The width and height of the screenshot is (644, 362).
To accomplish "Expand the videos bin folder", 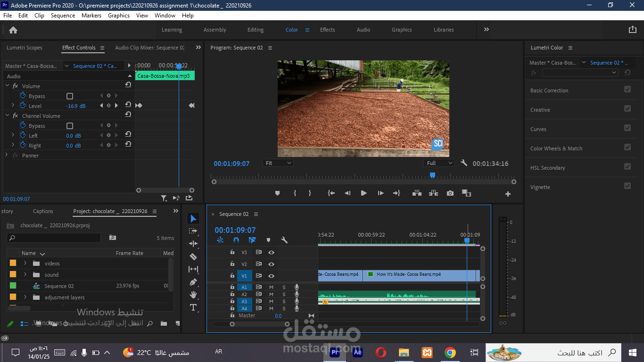I will click(x=25, y=263).
